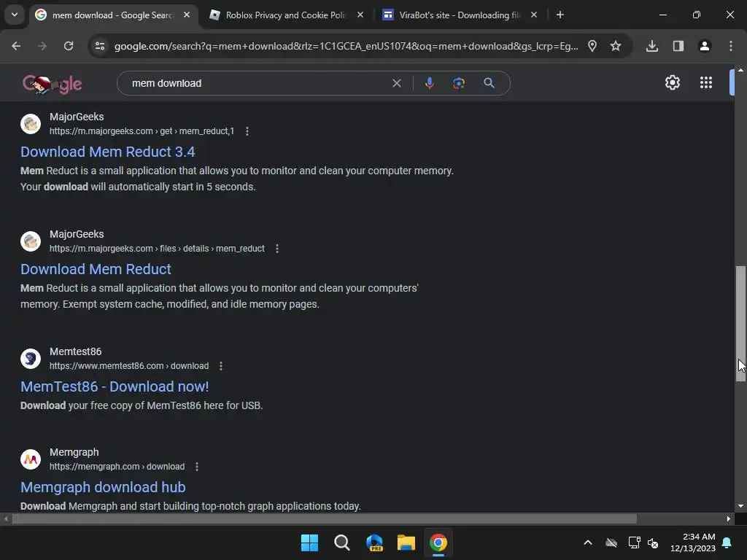Open the Download Mem Reduct 3.4 result

[108, 152]
